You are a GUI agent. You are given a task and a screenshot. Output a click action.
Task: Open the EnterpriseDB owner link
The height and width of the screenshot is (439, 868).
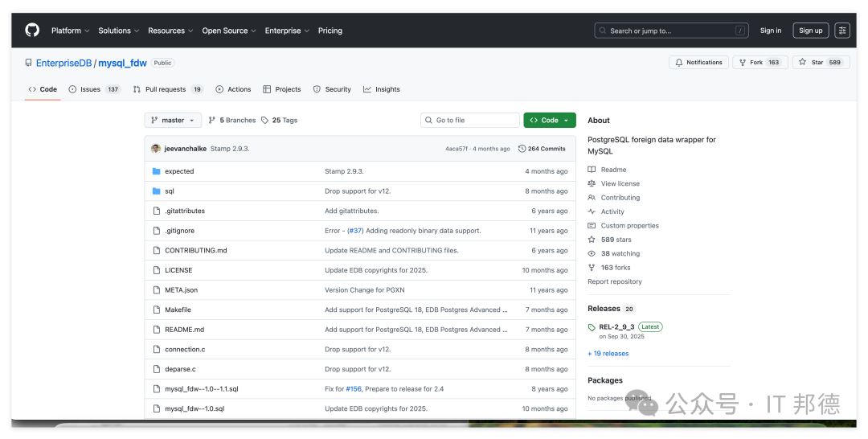63,63
